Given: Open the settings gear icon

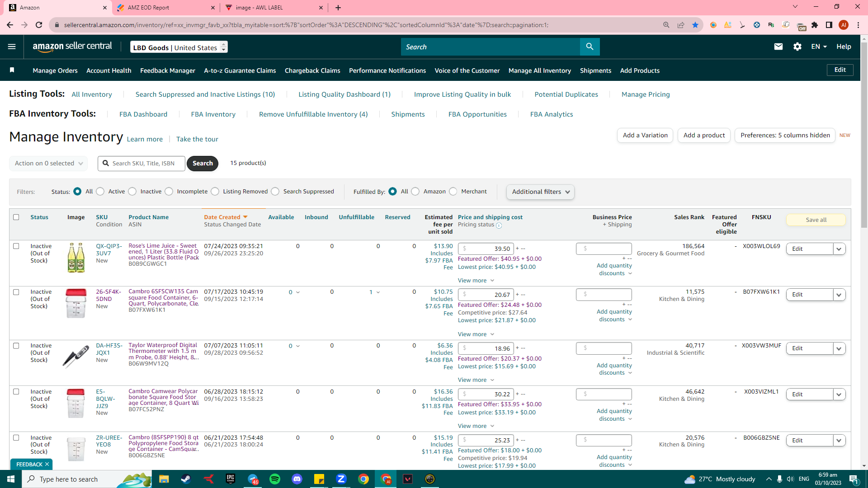Looking at the screenshot, I should (797, 47).
